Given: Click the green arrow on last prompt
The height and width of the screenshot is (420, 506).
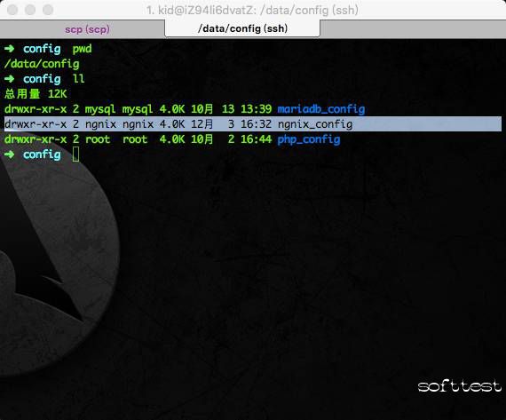Looking at the screenshot, I should point(10,155).
